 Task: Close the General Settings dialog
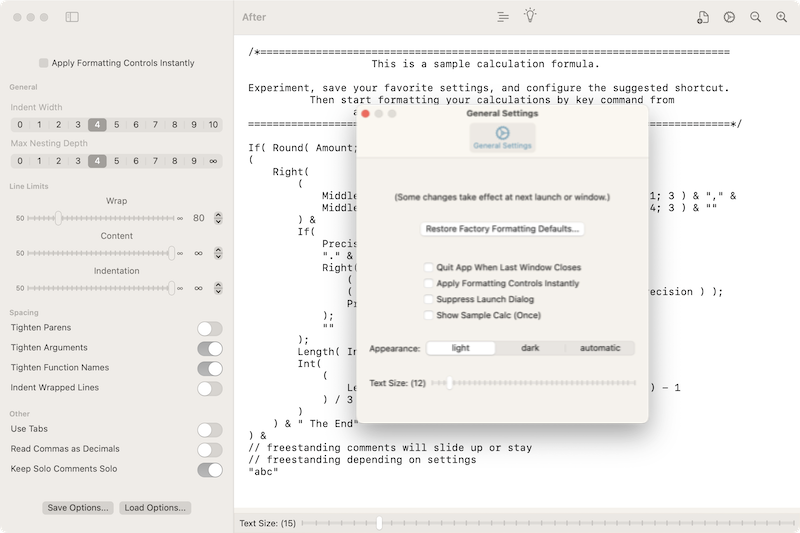coord(365,113)
